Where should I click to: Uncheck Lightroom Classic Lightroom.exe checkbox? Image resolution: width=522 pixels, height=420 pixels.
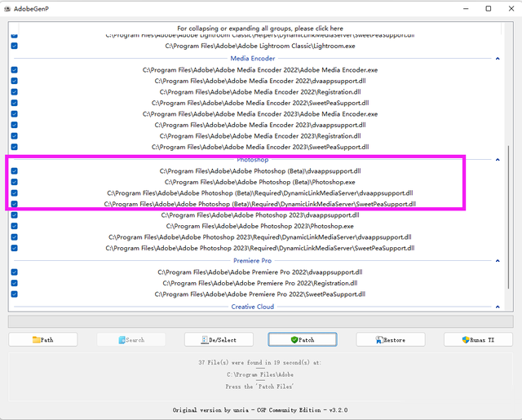click(15, 46)
